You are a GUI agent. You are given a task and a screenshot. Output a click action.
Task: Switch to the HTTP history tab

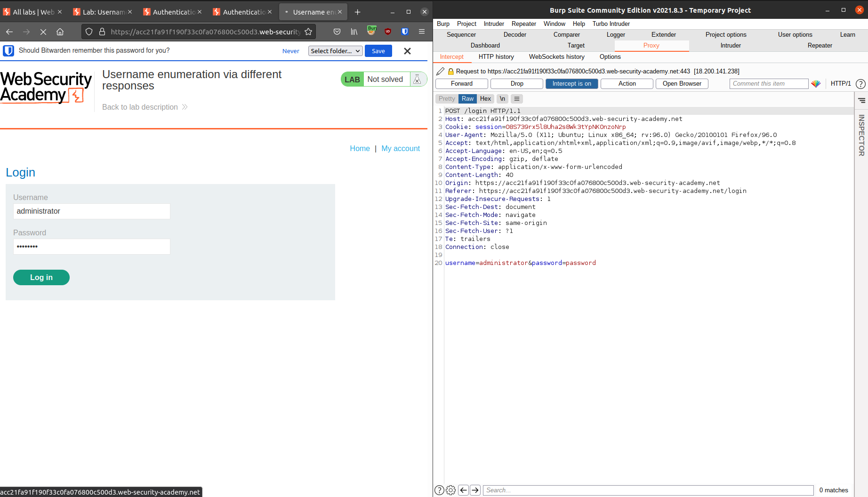(496, 56)
